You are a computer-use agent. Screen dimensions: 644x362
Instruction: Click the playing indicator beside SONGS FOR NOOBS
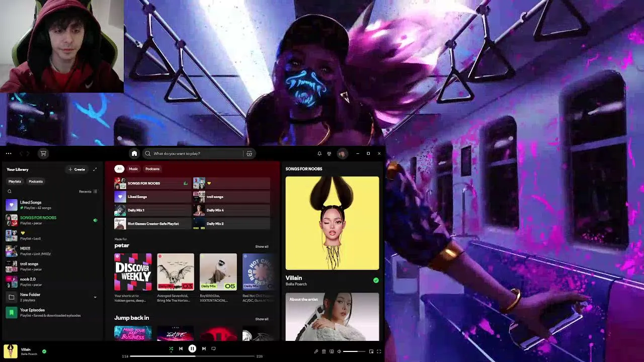pyautogui.click(x=95, y=220)
